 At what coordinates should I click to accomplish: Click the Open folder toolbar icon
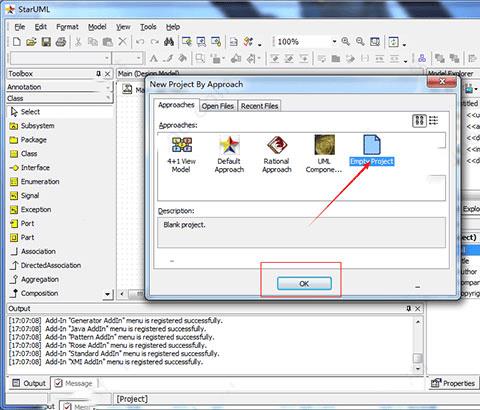click(31, 42)
